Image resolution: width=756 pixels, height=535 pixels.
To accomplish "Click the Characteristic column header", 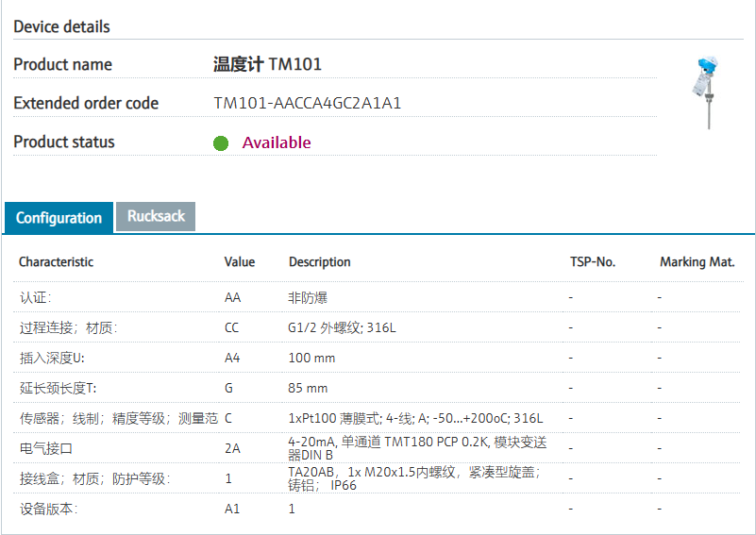I will (x=57, y=261).
